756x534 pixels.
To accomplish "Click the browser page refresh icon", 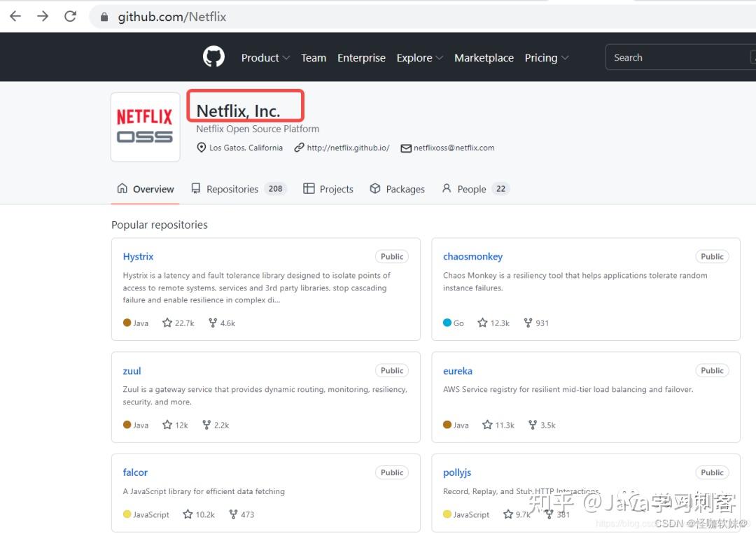I will click(x=70, y=15).
